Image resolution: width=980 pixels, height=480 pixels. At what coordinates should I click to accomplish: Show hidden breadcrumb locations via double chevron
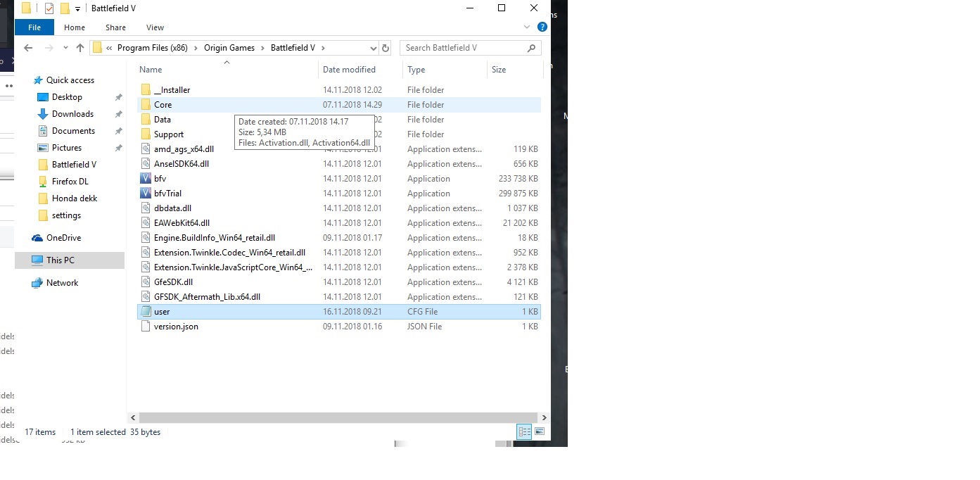pos(109,48)
